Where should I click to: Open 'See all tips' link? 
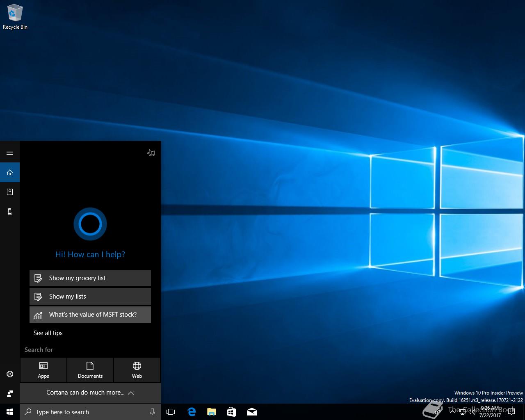(48, 333)
